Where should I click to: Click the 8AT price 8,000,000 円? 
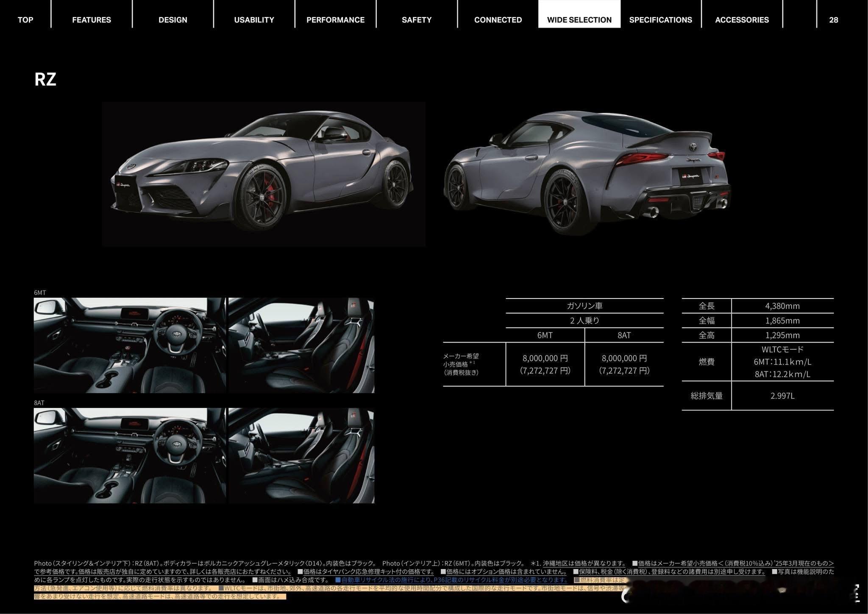[x=624, y=358]
